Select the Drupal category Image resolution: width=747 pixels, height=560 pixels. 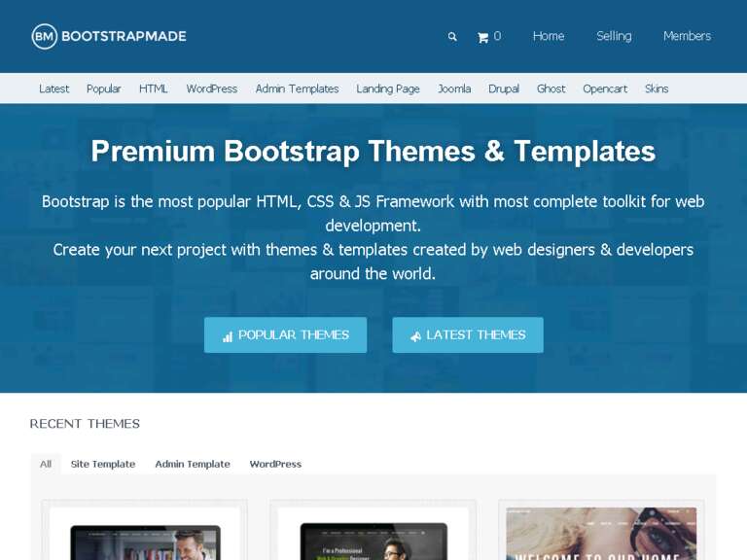pos(504,89)
